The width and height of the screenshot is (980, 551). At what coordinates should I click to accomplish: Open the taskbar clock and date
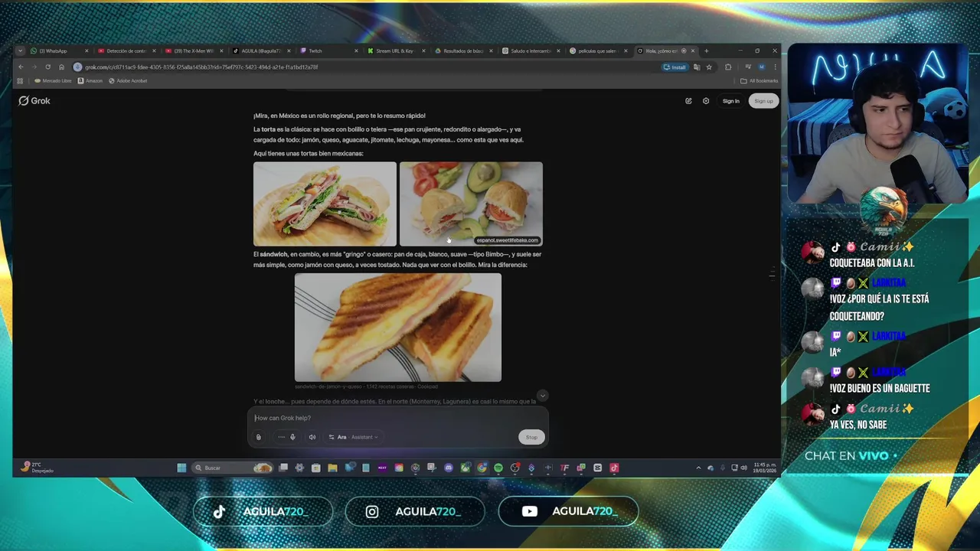[x=764, y=468]
